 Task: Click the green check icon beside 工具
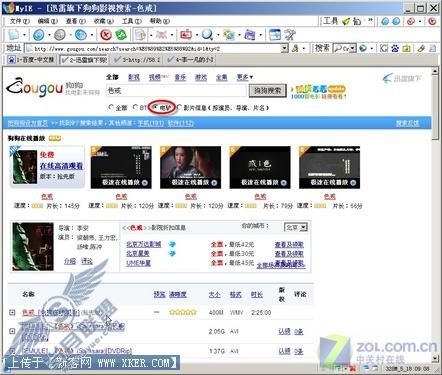pos(346,21)
